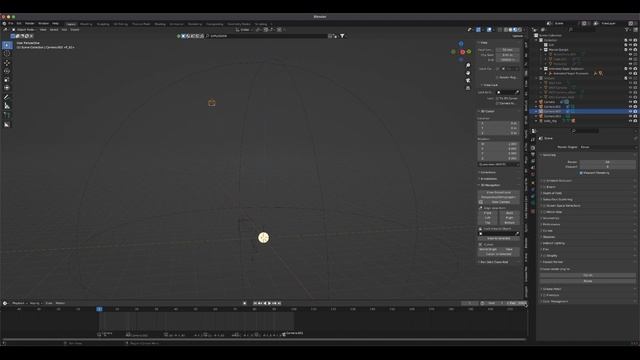Expand the Collections panel in sidebar
Image resolution: width=640 pixels, height=360 pixels.
coord(488,173)
